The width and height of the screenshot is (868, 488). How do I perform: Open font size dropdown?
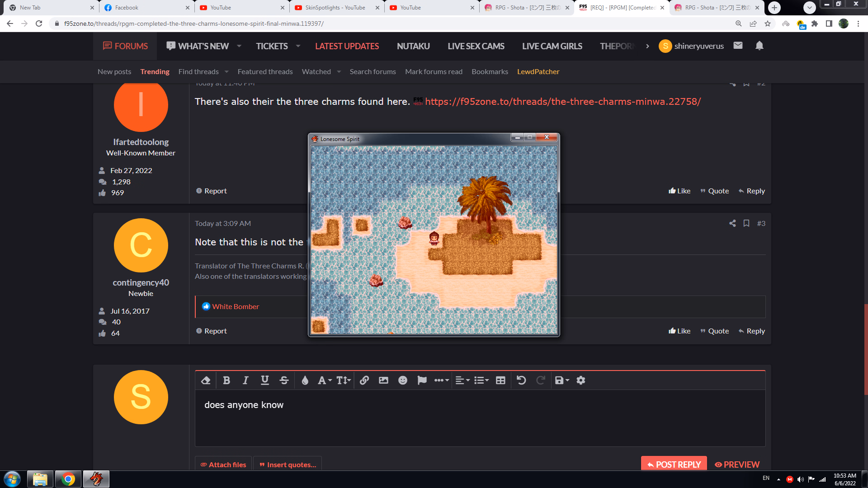coord(344,380)
